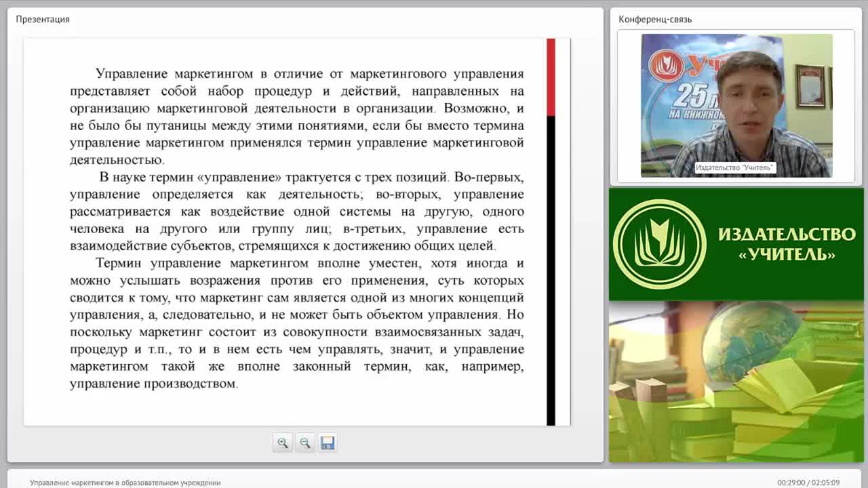Screen dimensions: 868x488
Task: Click the Конференц-связь panel title
Action: [x=655, y=19]
